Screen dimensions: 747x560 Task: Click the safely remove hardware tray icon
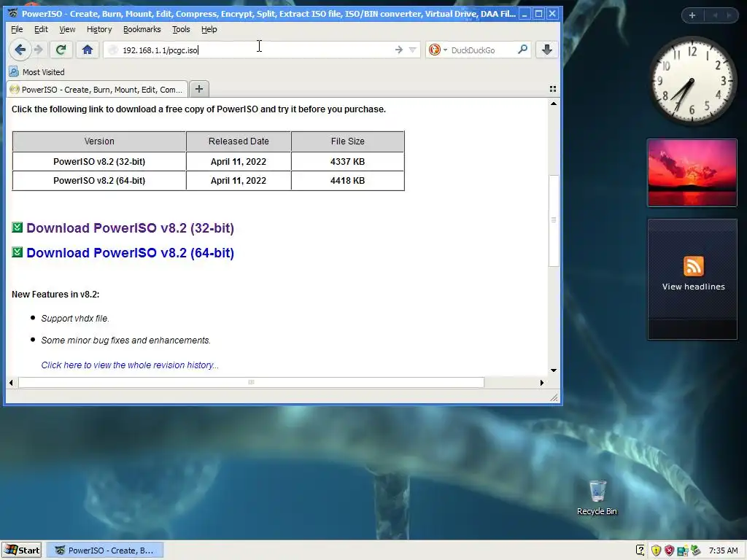[696, 550]
